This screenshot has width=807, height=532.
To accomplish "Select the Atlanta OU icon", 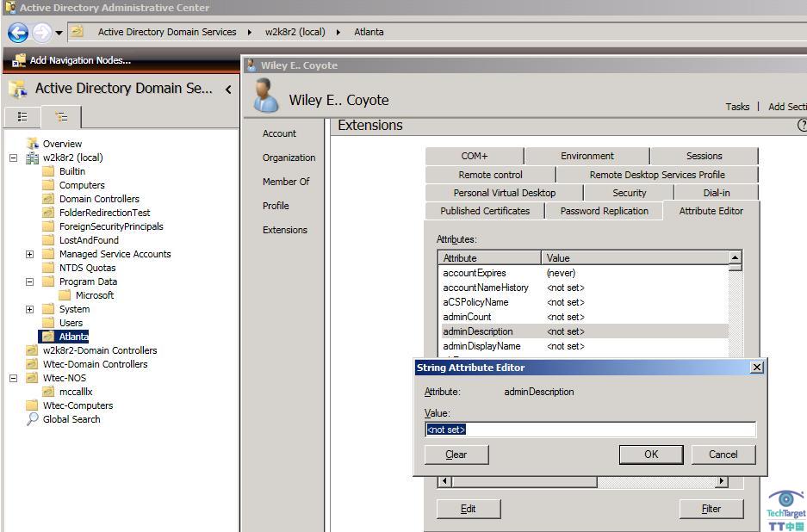I will point(48,337).
